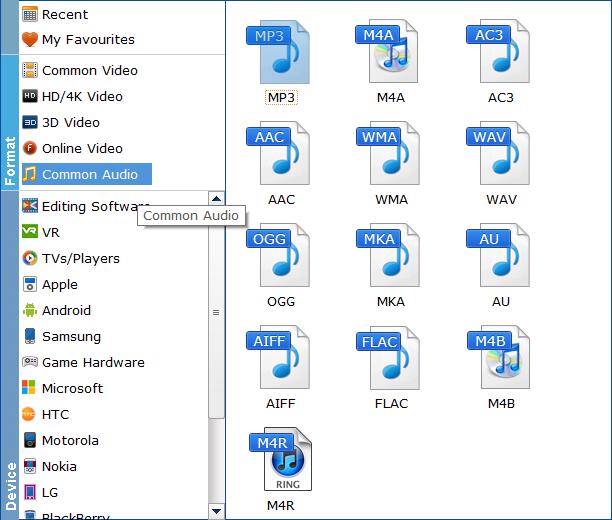
Task: Select the highlighted Common Audio category
Action: [87, 174]
